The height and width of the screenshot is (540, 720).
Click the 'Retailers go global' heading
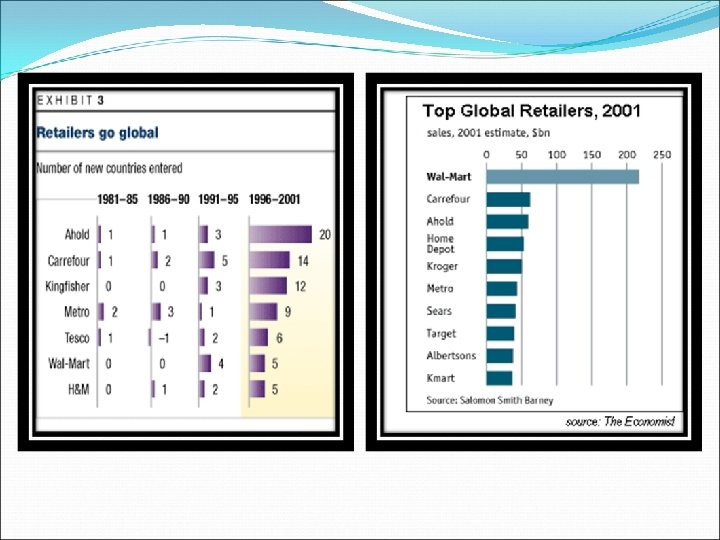click(97, 133)
